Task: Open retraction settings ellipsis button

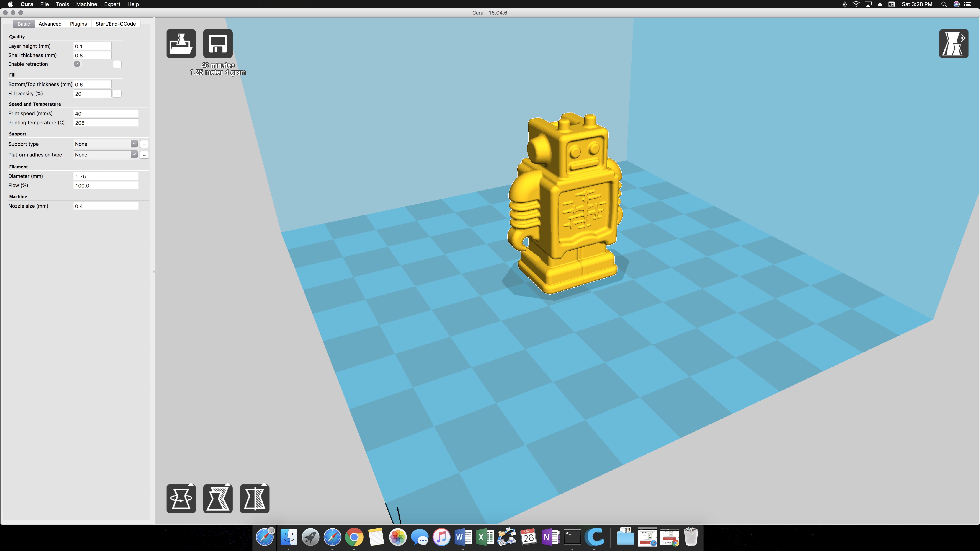Action: [117, 64]
